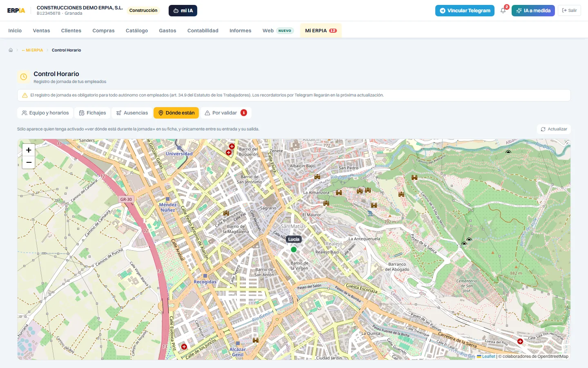
Task: Click Lucía's green location marker
Action: coord(294,249)
